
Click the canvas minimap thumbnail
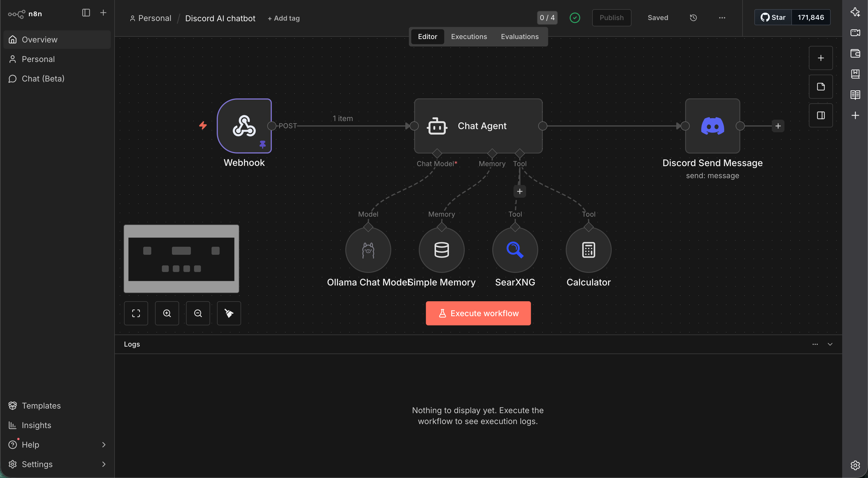click(x=181, y=259)
